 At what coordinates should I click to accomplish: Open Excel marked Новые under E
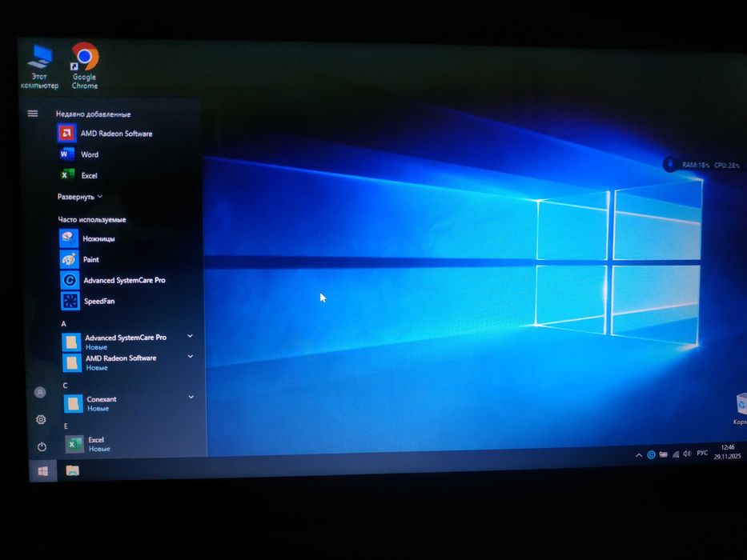[x=88, y=444]
